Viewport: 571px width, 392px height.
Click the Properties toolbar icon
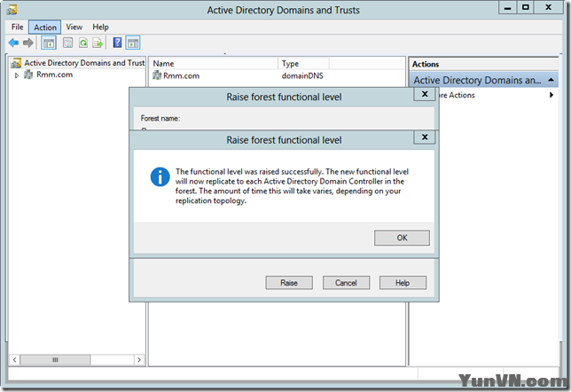pyautogui.click(x=67, y=43)
